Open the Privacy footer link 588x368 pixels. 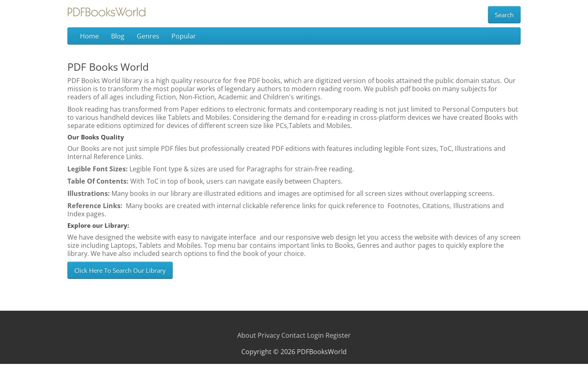[x=269, y=335]
